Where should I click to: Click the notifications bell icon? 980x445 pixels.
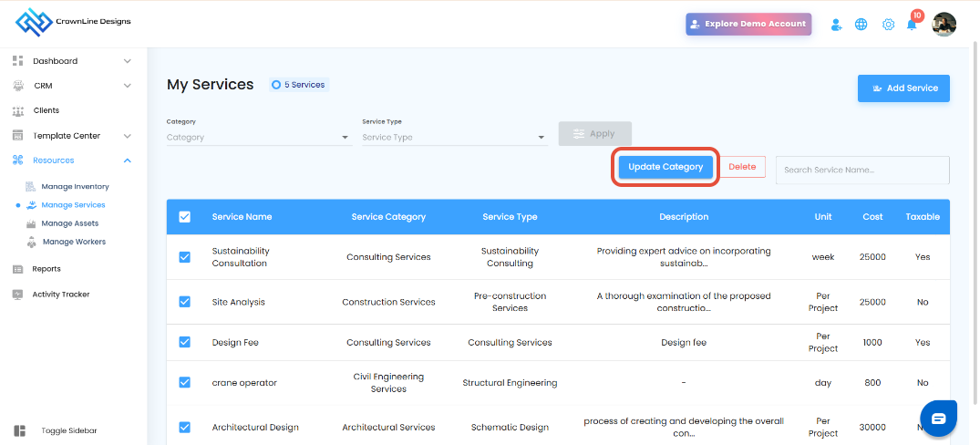tap(912, 25)
